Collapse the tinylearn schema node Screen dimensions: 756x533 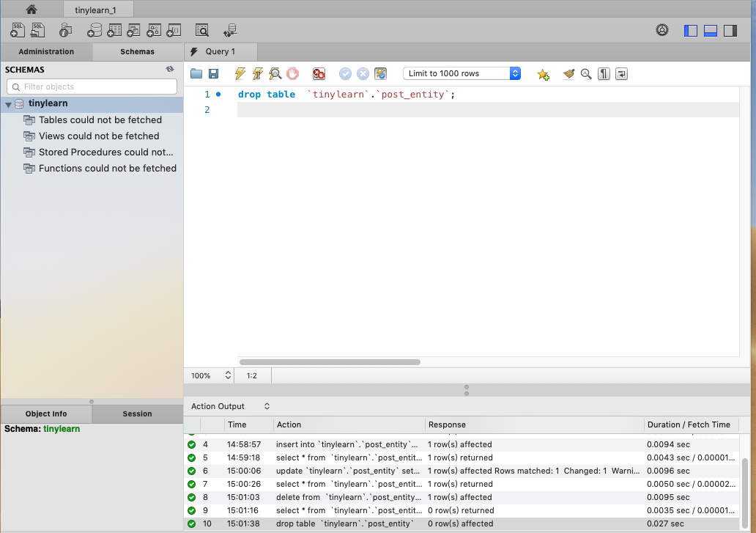click(9, 104)
